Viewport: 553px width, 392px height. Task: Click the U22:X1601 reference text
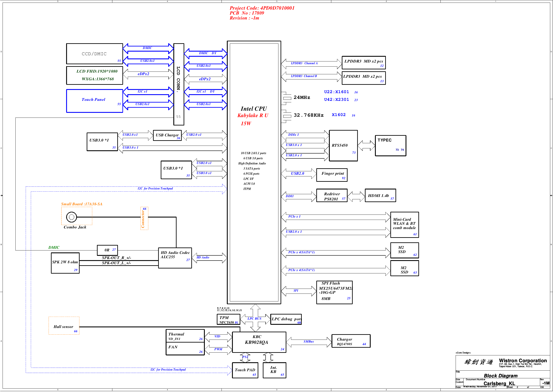point(336,92)
